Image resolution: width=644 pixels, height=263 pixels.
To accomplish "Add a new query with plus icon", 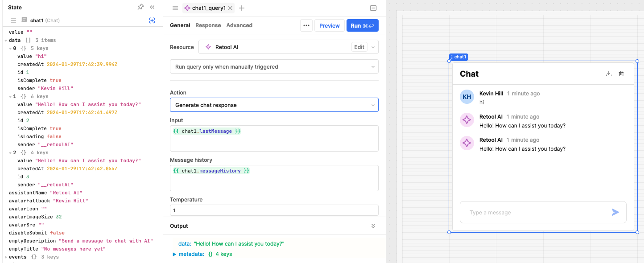I will [x=242, y=8].
